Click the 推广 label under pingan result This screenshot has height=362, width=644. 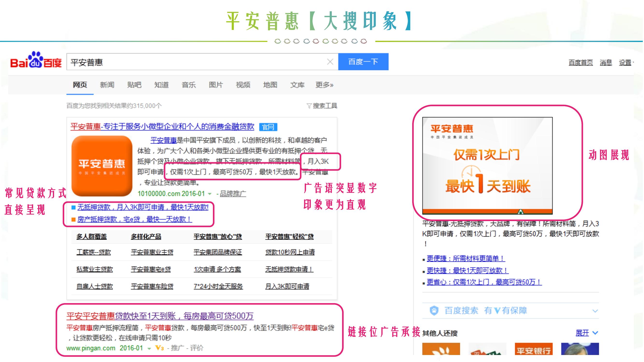(x=177, y=348)
